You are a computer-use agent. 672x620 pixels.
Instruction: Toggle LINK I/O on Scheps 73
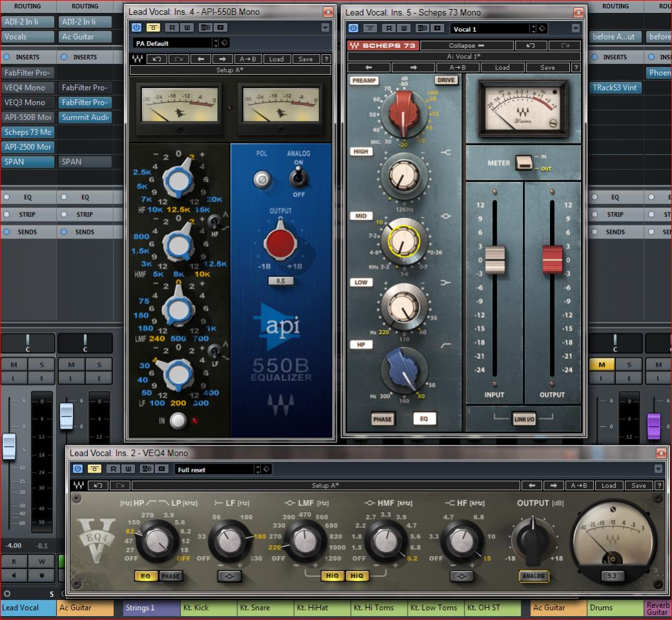click(524, 420)
